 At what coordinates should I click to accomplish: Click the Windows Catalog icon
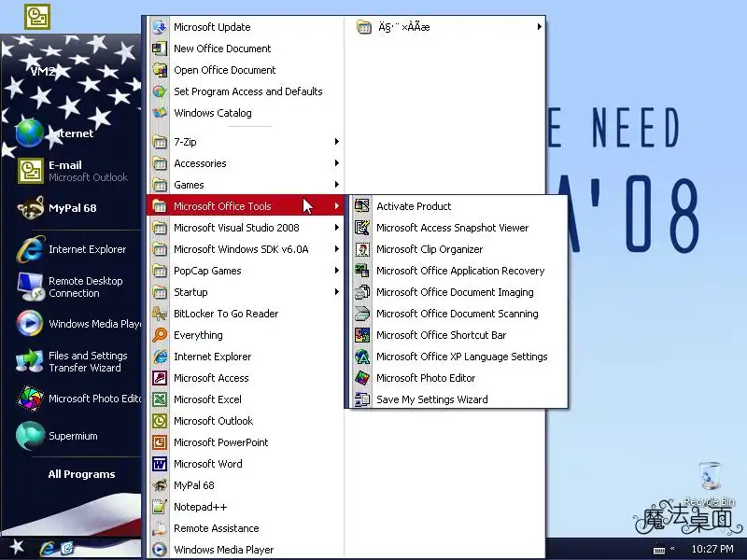[x=160, y=113]
